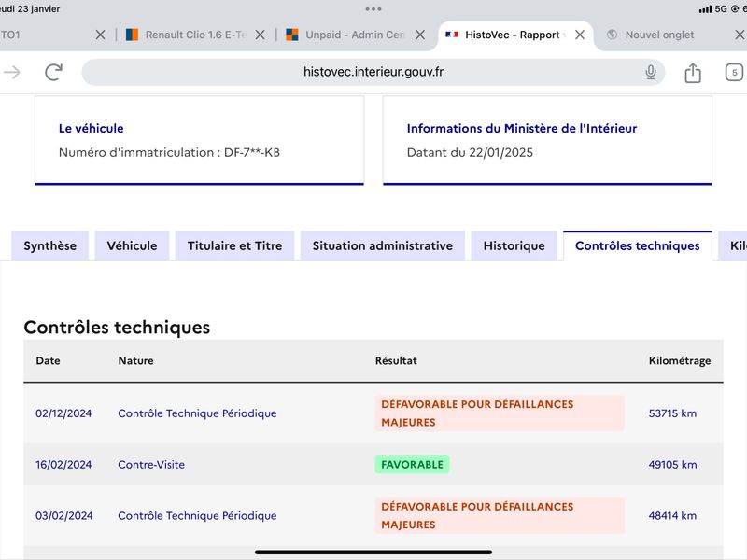Image resolution: width=747 pixels, height=560 pixels.
Task: Click the green FAVORABLE badge
Action: (412, 464)
